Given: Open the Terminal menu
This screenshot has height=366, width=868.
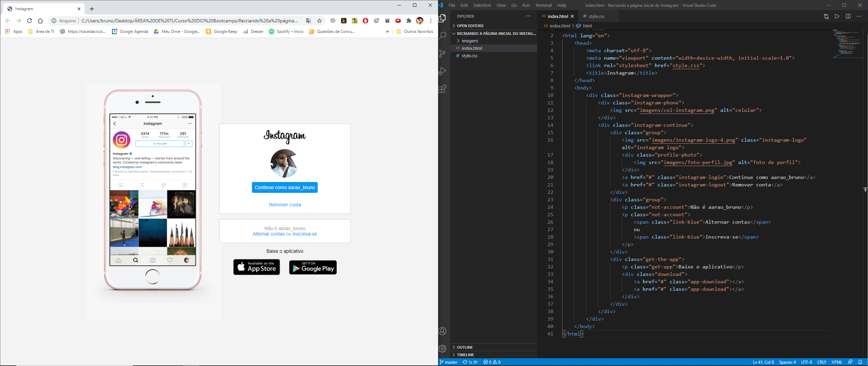Looking at the screenshot, I should coord(543,5).
